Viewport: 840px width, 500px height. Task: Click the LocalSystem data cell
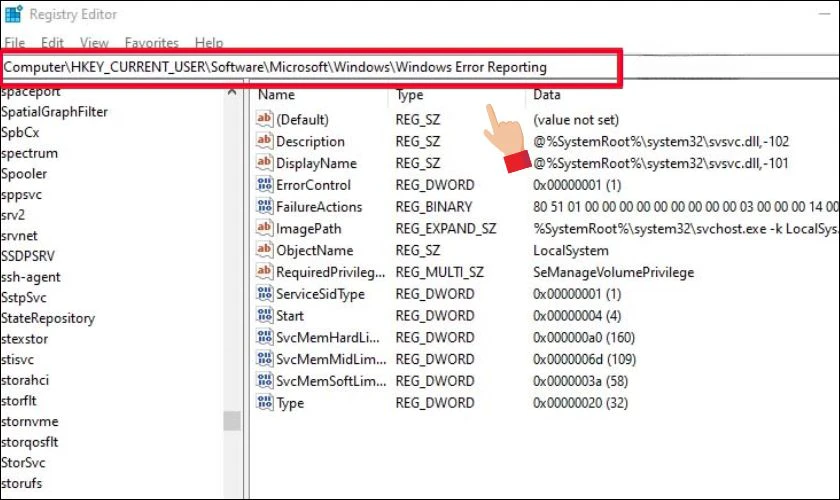pos(571,251)
